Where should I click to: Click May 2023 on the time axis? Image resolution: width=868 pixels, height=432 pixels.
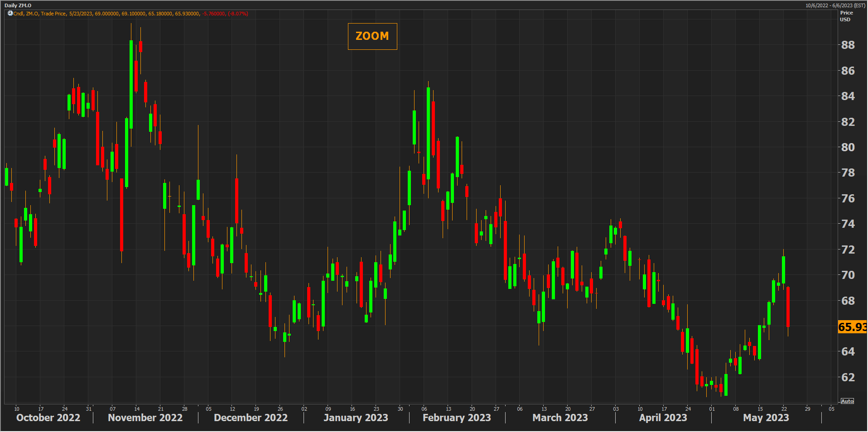(x=766, y=418)
